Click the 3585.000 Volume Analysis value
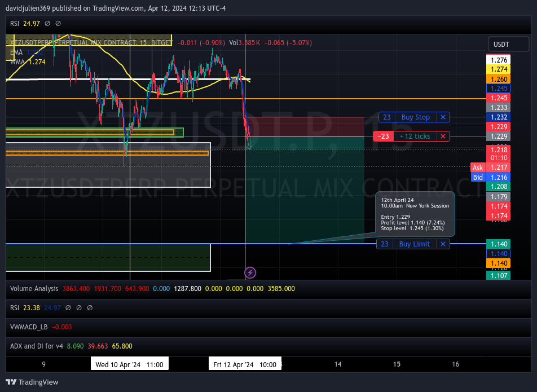Screen dimensions: 537x392 coord(281,289)
